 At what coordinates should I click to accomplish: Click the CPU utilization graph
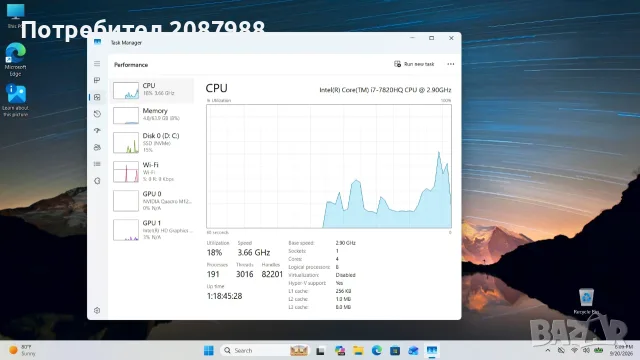pyautogui.click(x=329, y=166)
